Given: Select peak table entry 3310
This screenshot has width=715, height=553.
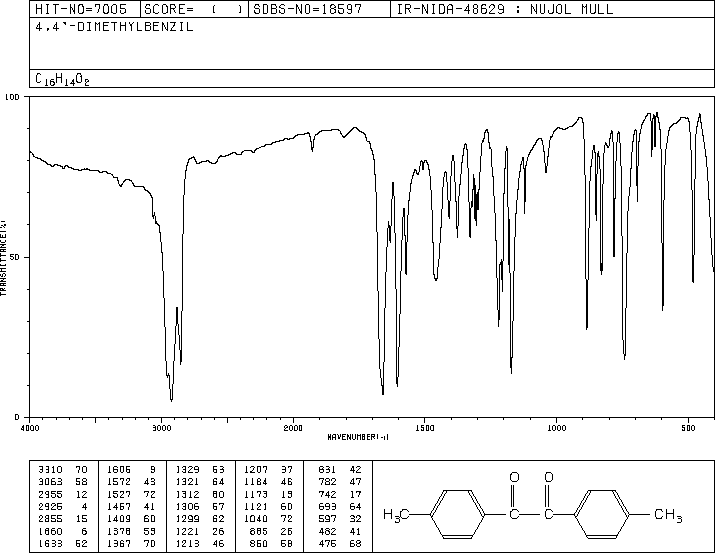Looking at the screenshot, I should (x=51, y=469).
